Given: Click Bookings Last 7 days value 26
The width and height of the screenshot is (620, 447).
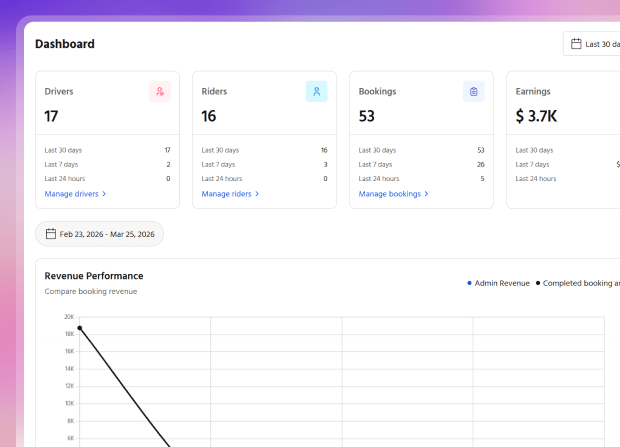Looking at the screenshot, I should [x=480, y=165].
